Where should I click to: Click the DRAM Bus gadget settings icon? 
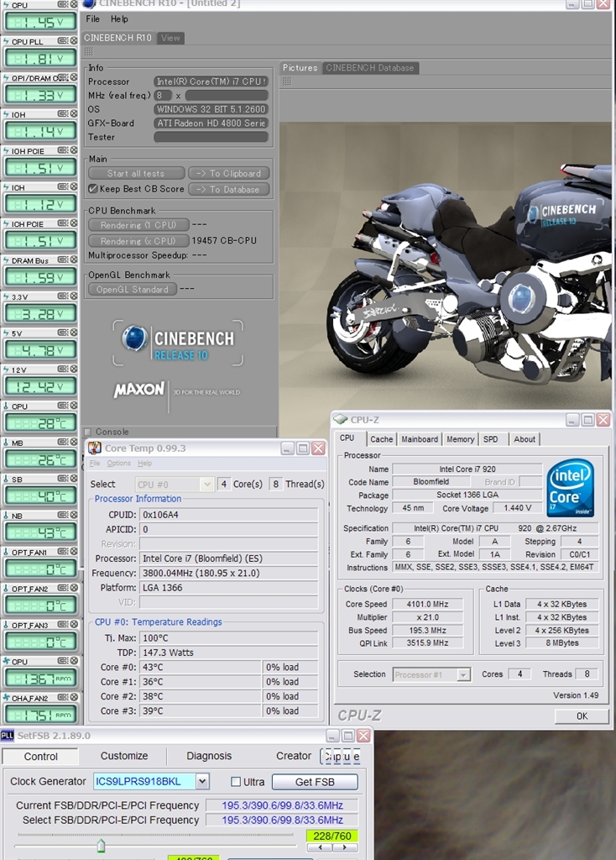click(x=64, y=260)
